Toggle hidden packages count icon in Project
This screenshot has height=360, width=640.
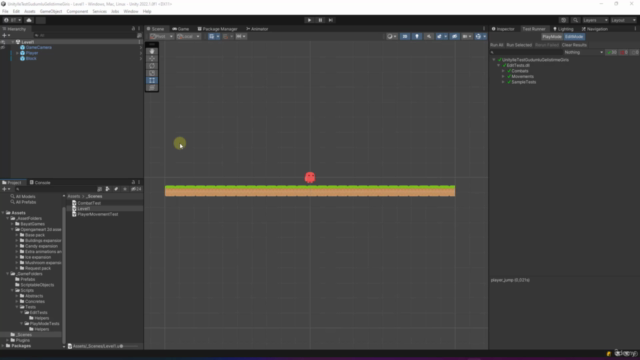point(136,189)
